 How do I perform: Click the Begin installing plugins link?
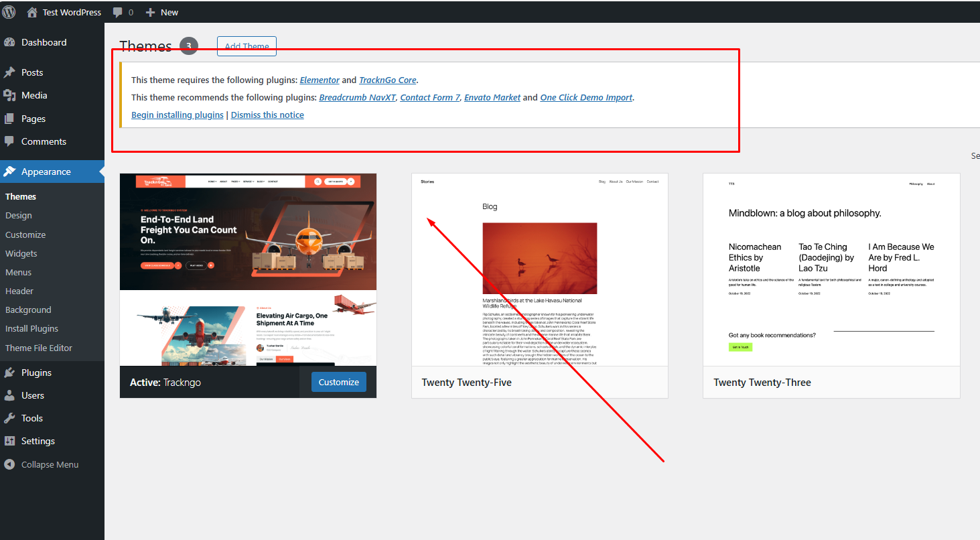pyautogui.click(x=178, y=115)
